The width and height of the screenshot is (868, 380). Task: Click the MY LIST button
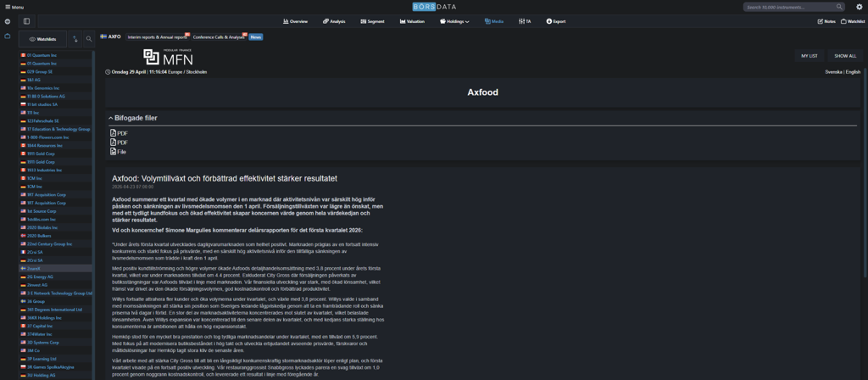[809, 56]
